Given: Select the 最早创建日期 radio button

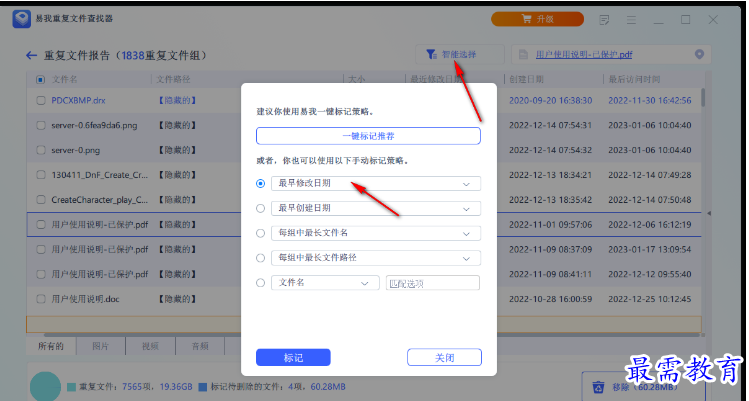Looking at the screenshot, I should pos(260,208).
